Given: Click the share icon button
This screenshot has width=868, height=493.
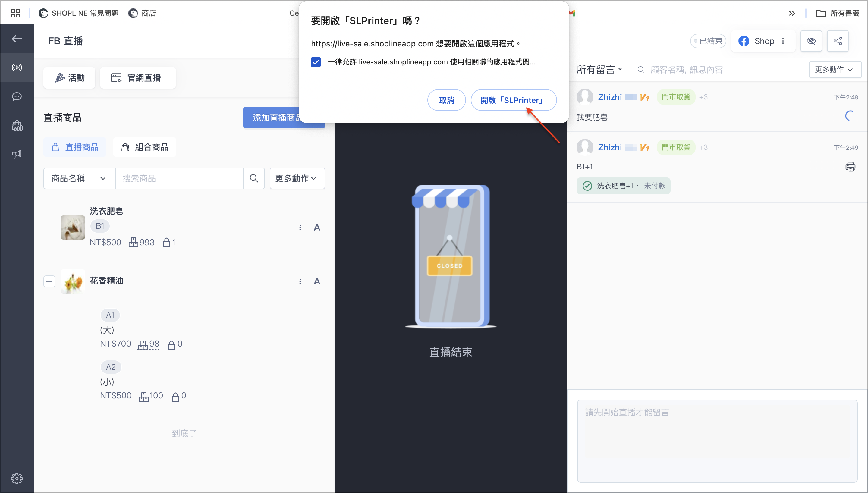Looking at the screenshot, I should (x=838, y=41).
